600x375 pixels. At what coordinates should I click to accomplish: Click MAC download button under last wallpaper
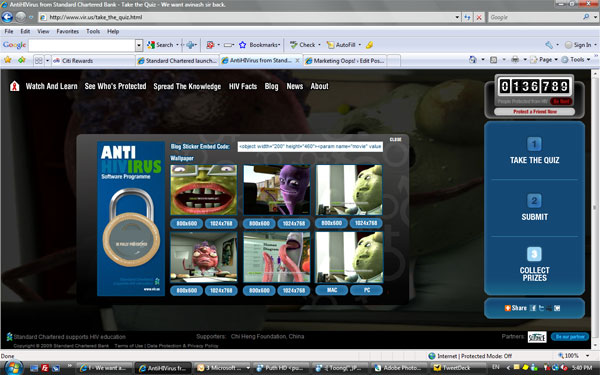pos(332,290)
